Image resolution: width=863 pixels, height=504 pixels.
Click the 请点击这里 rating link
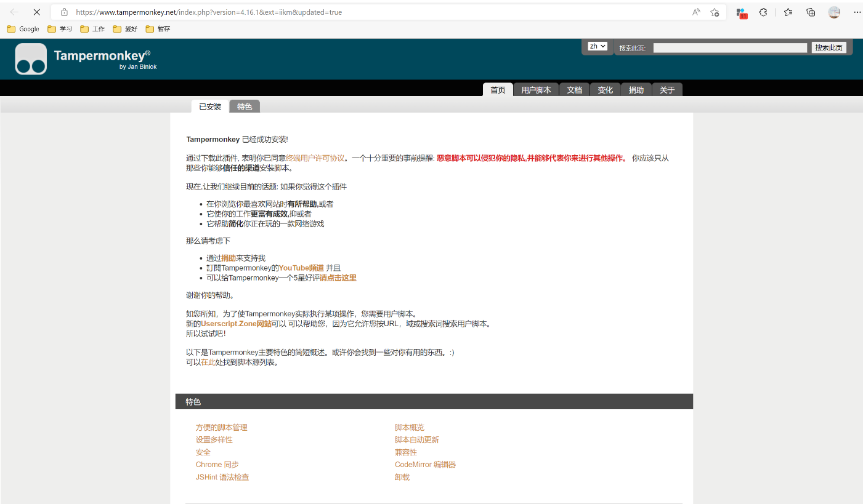click(x=338, y=278)
